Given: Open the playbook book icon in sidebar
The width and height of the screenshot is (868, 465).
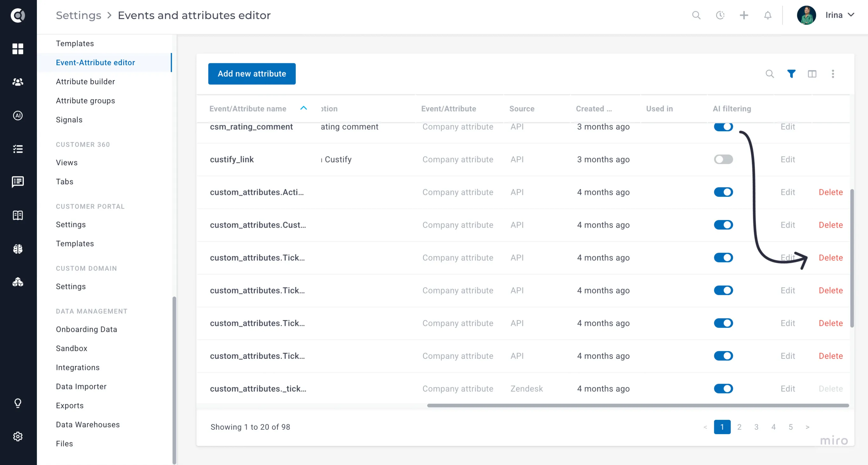Looking at the screenshot, I should point(18,215).
